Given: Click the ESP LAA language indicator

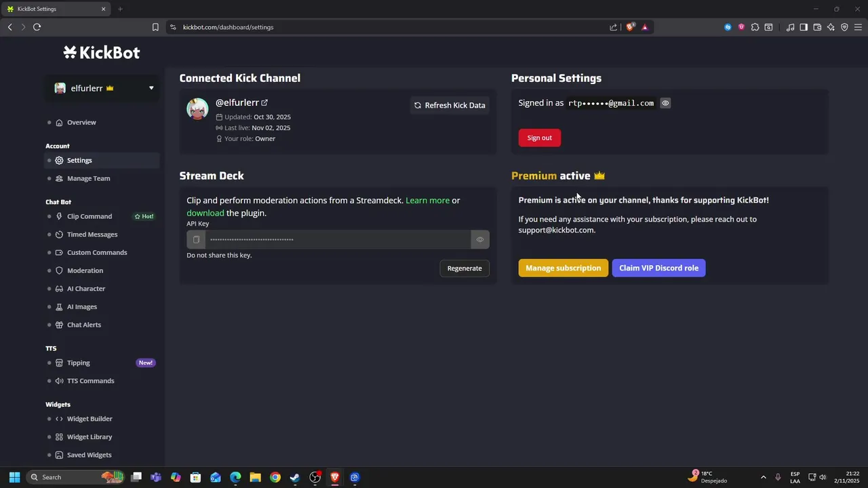Looking at the screenshot, I should tap(795, 477).
